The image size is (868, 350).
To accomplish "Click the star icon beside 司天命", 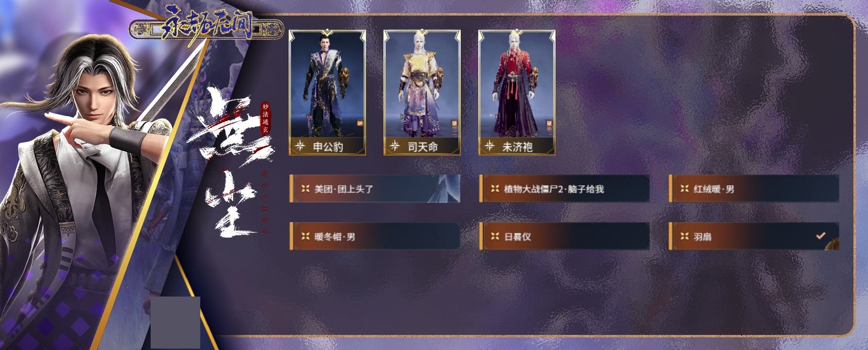I will (395, 146).
